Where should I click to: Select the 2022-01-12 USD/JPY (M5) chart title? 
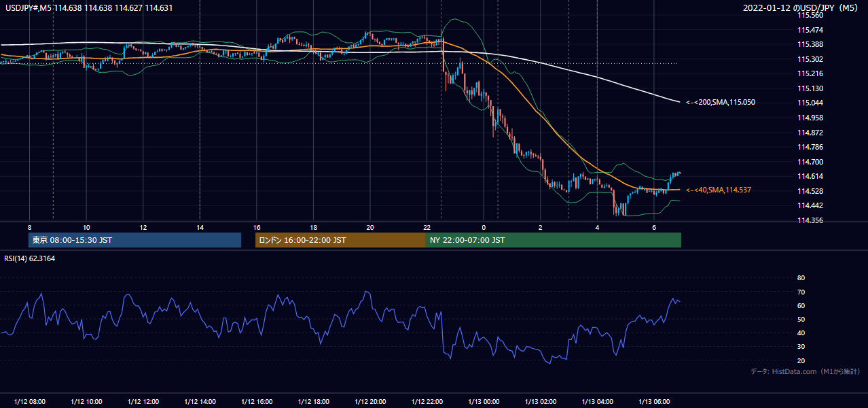[801, 8]
